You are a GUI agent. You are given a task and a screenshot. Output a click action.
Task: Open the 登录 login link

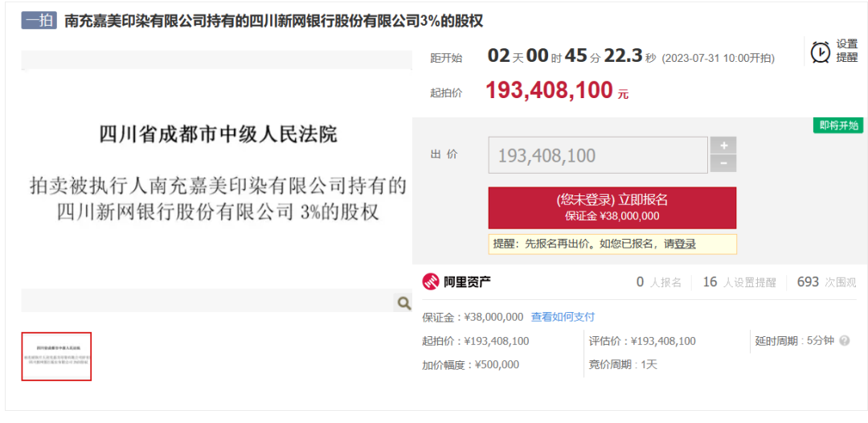pos(685,244)
